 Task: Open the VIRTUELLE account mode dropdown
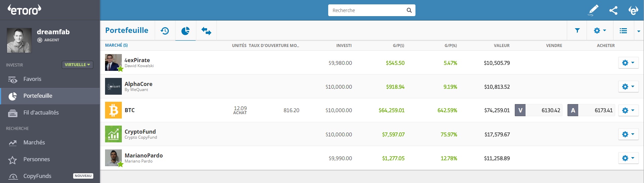(x=77, y=65)
